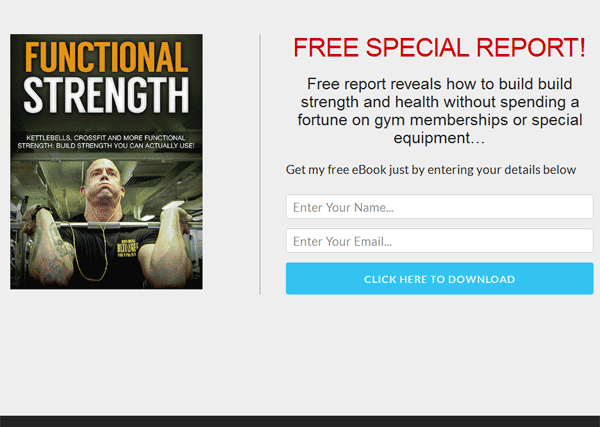
Task: Click the CLICK HERE TO DOWNLOAD button
Action: pyautogui.click(x=440, y=279)
